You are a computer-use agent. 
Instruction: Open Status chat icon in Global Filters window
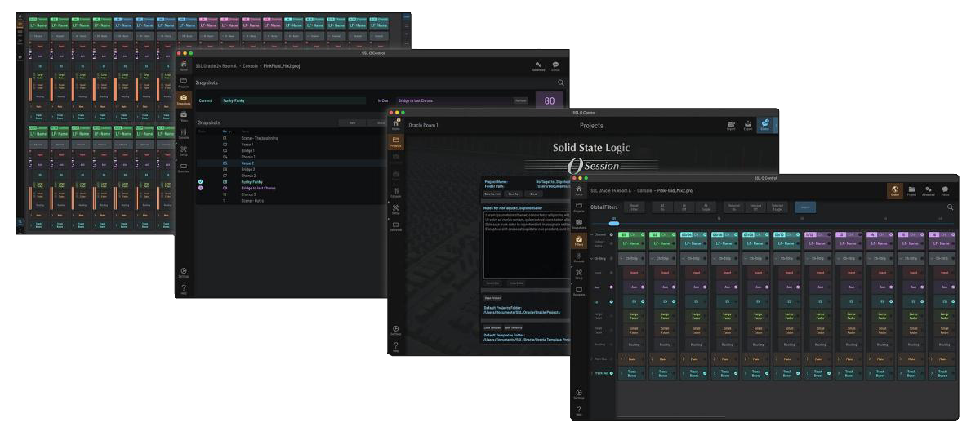coord(945,190)
